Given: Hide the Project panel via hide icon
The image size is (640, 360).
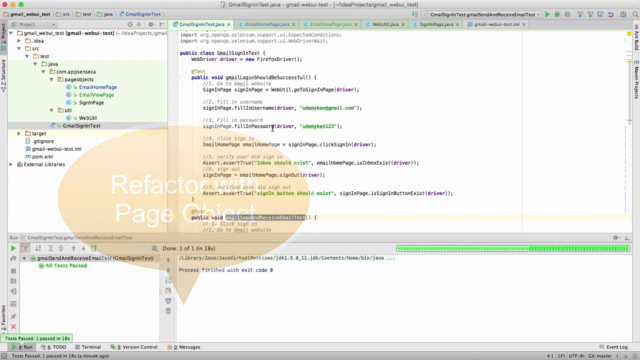Looking at the screenshot, I should (x=162, y=24).
